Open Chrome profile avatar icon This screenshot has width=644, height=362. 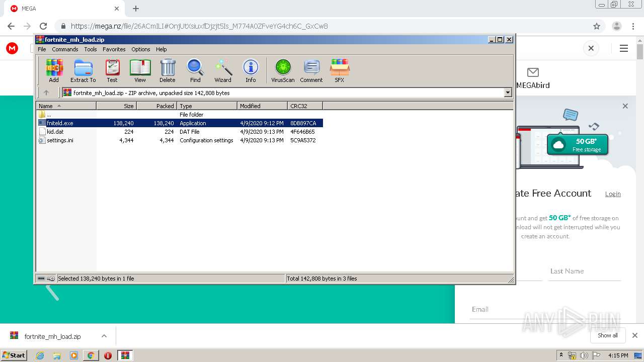[616, 26]
